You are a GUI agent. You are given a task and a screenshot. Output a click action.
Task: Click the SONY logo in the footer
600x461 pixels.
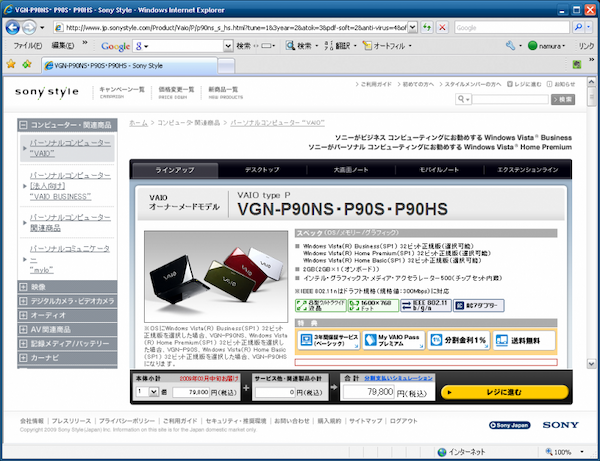(560, 425)
